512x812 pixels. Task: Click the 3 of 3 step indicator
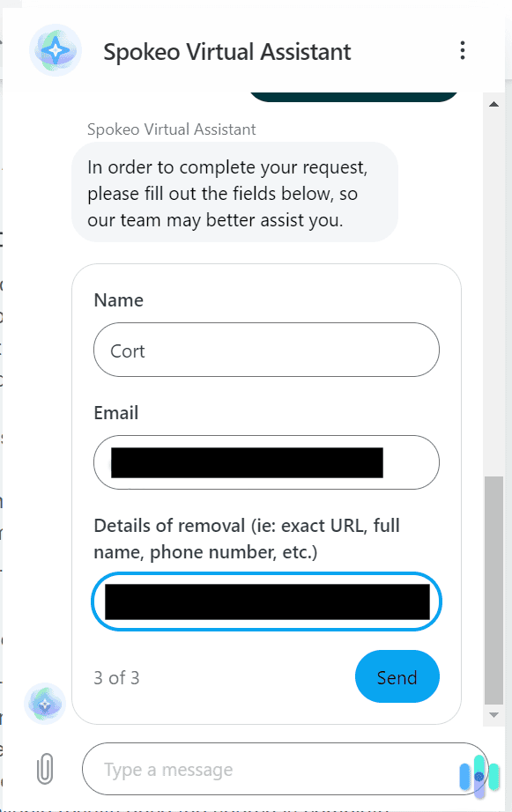click(116, 677)
